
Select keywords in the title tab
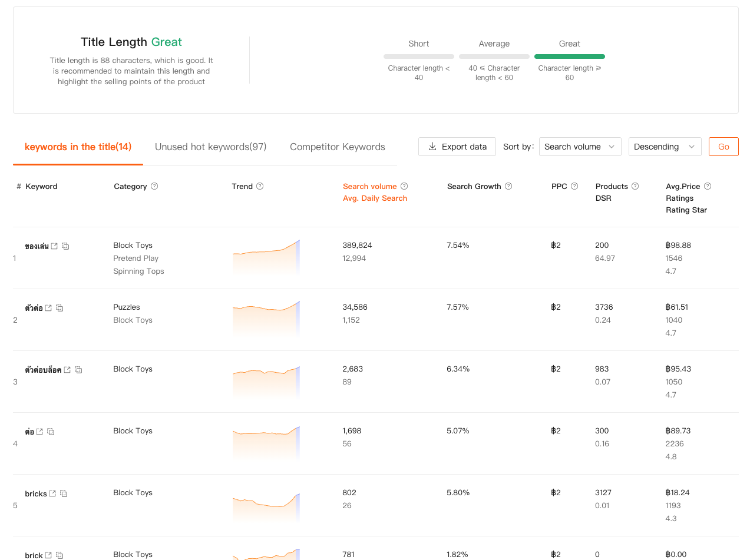tap(78, 147)
